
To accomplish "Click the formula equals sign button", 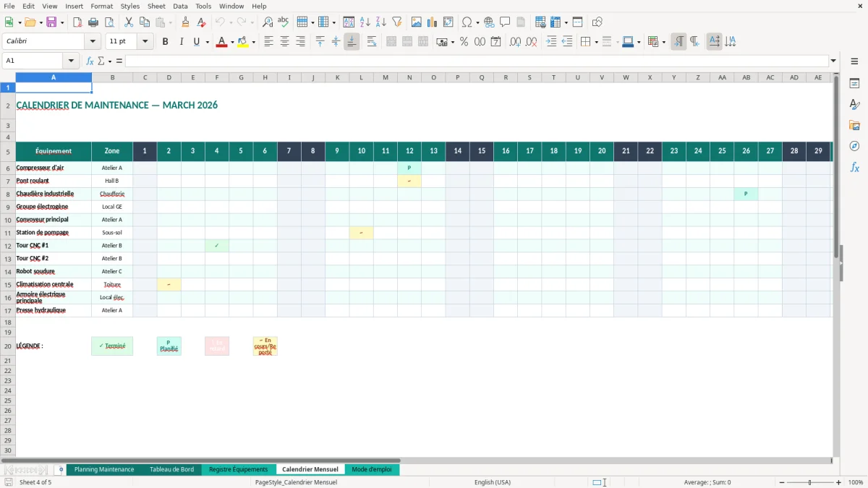I will pos(119,61).
